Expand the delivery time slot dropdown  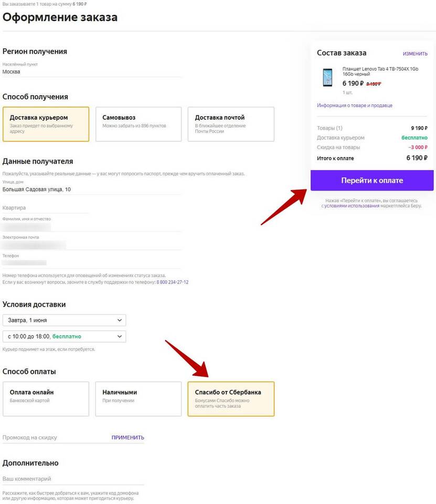click(64, 336)
